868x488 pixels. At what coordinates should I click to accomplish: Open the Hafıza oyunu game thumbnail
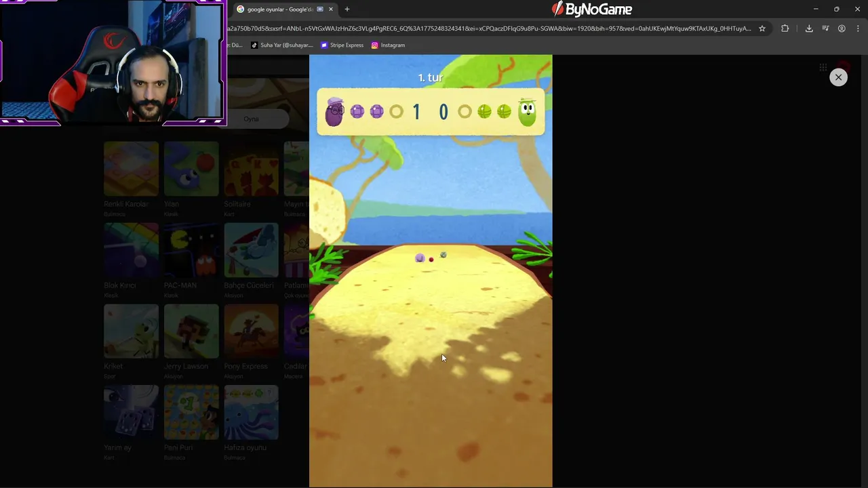point(251,413)
